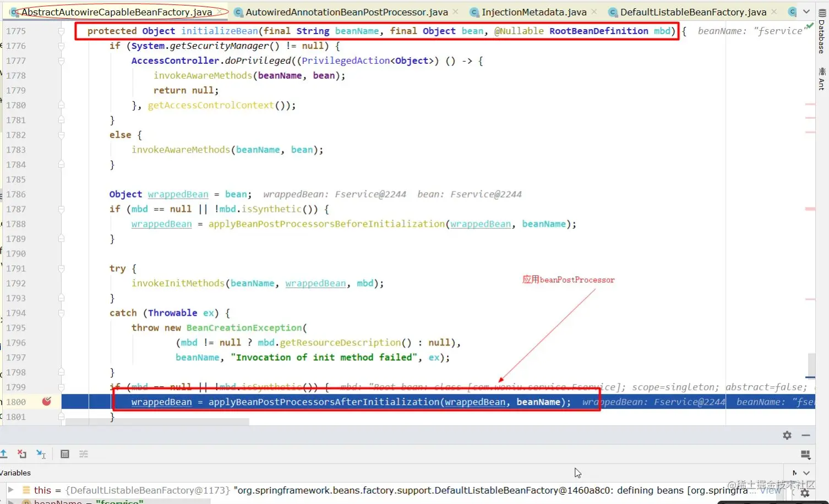
Task: Collapse the catch block fold at line 1794
Action: pyautogui.click(x=61, y=314)
